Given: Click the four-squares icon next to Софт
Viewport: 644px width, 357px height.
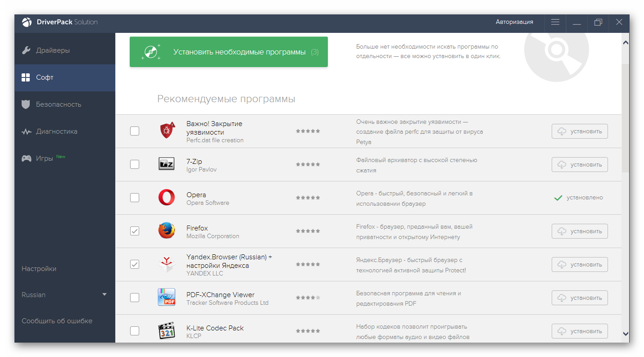Looking at the screenshot, I should coord(26,77).
